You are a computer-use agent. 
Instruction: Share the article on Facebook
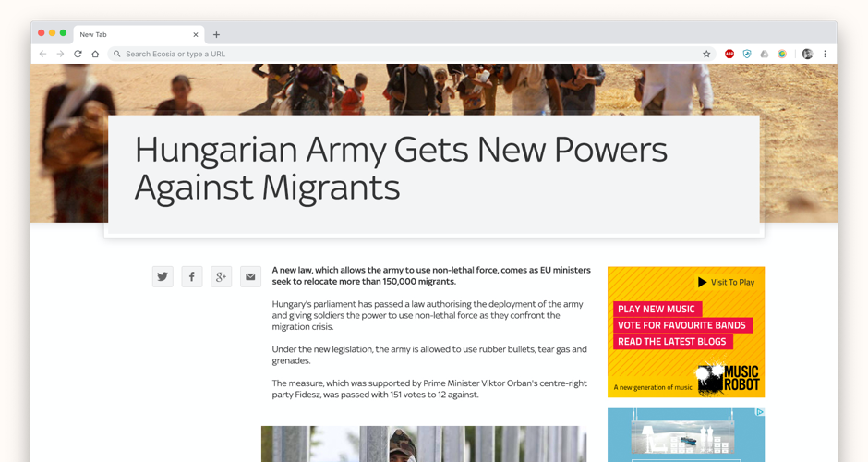tap(191, 276)
